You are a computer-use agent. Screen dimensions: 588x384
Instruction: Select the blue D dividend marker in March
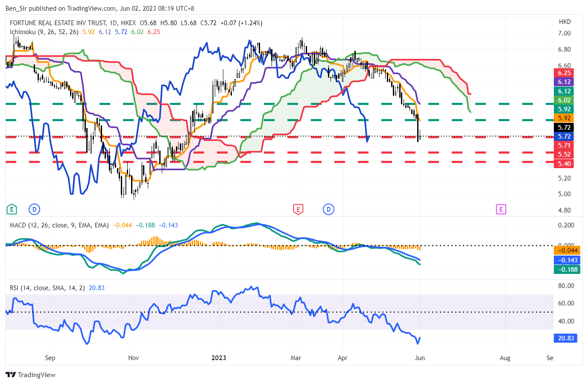pos(328,209)
